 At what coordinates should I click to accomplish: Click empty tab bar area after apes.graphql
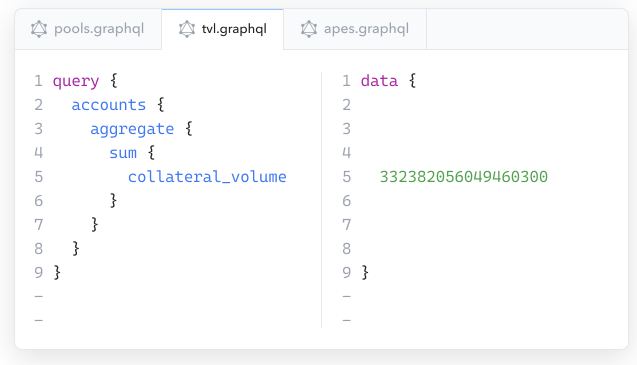(x=527, y=29)
